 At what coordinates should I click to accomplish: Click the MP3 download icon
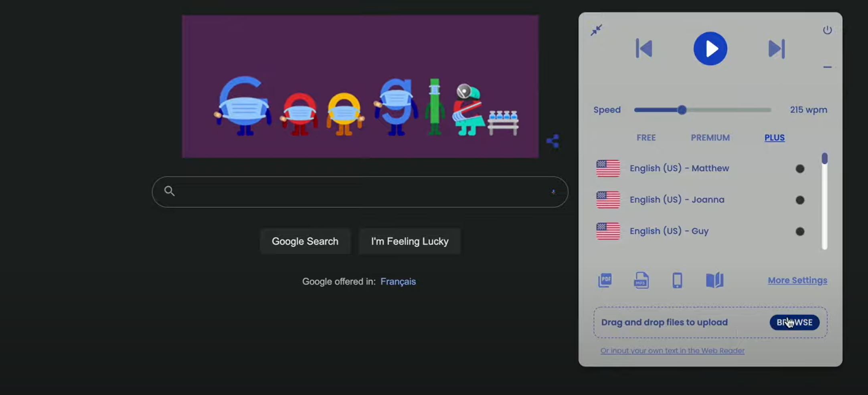point(641,280)
